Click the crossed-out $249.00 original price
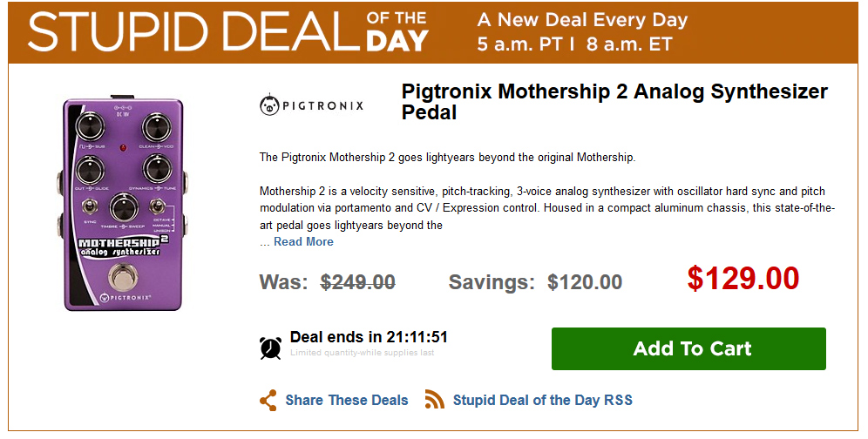Image resolution: width=868 pixels, height=439 pixels. [357, 282]
